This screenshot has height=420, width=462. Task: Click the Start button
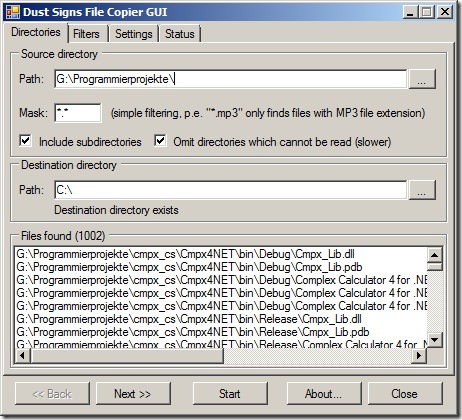pyautogui.click(x=230, y=394)
